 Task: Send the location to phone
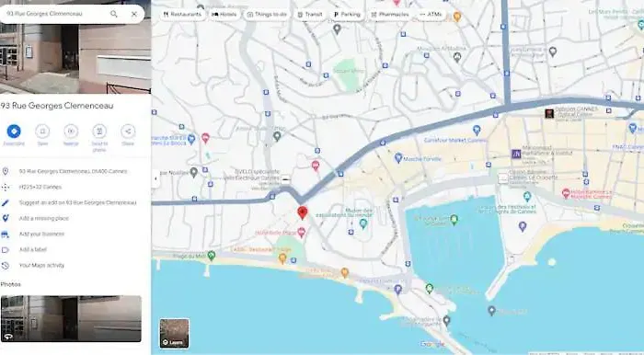point(99,132)
